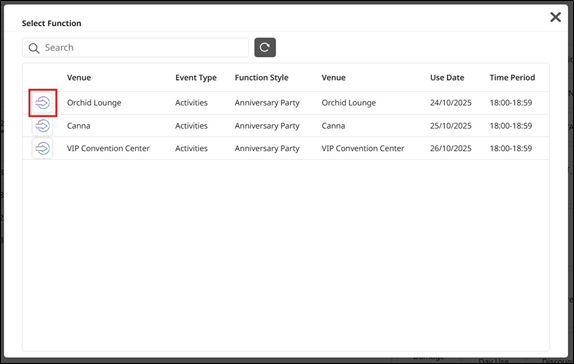Select the Canna function icon
The width and height of the screenshot is (574, 364).
[42, 126]
